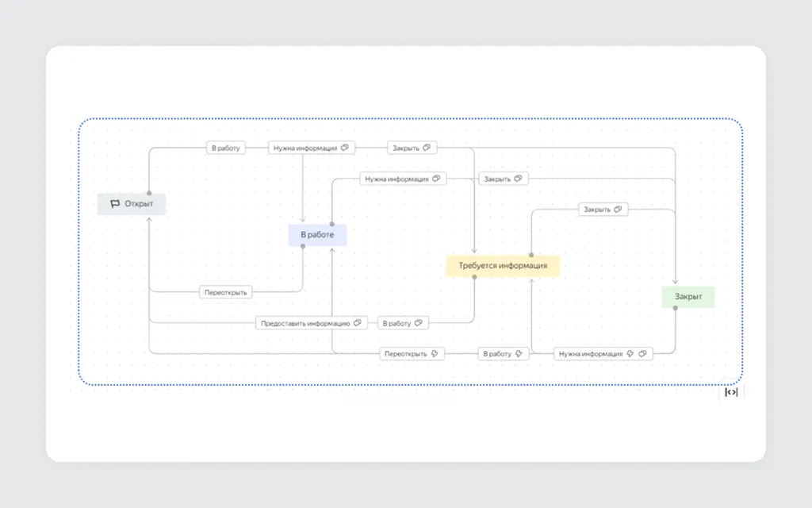Viewport: 812px width, 508px height.
Task: Open В работу label from Требуется информация
Action: [403, 323]
